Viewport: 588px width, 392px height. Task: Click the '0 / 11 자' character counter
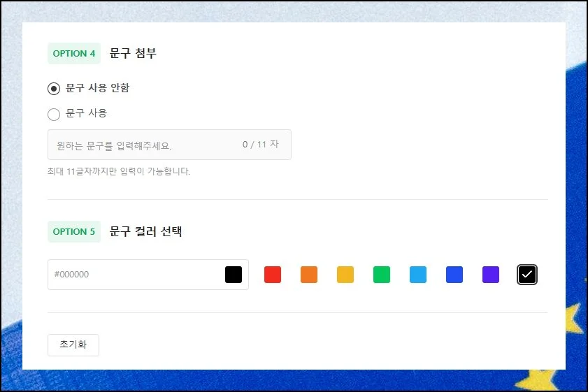point(260,145)
